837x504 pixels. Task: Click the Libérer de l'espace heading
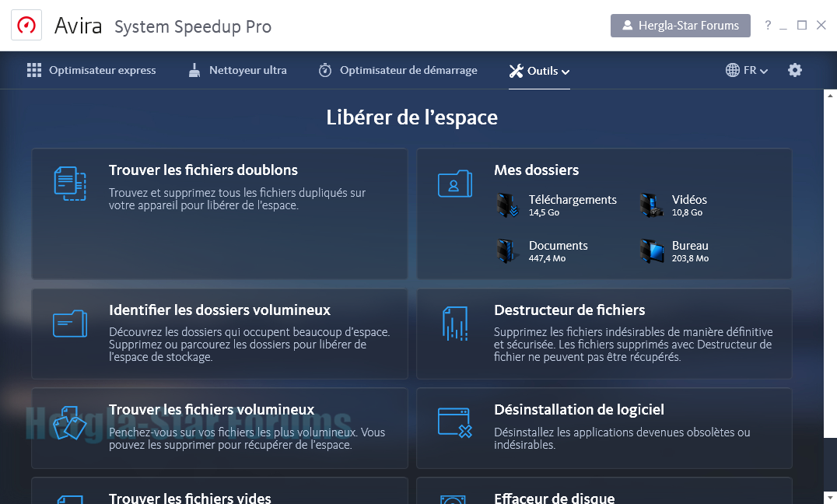[x=411, y=117]
